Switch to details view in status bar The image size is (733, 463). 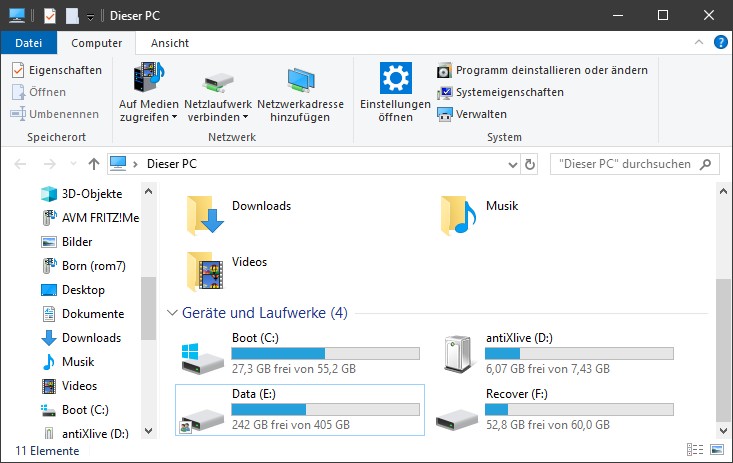[695, 450]
